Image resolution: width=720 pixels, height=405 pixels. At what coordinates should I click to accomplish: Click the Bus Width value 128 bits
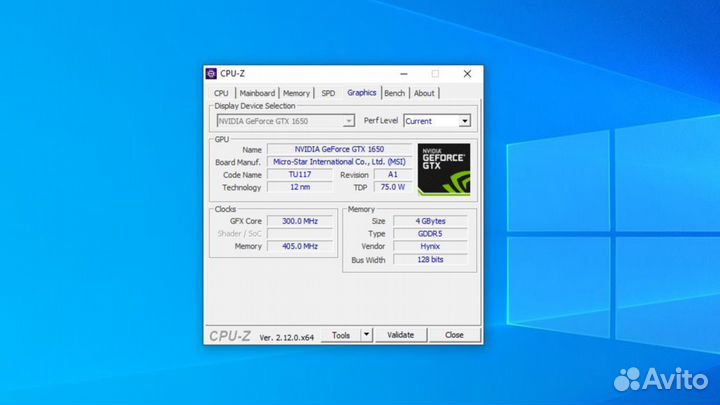pos(430,260)
